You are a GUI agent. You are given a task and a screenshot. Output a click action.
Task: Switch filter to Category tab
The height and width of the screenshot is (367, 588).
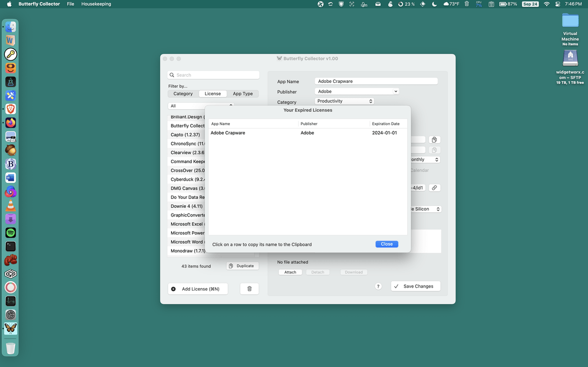coord(183,94)
